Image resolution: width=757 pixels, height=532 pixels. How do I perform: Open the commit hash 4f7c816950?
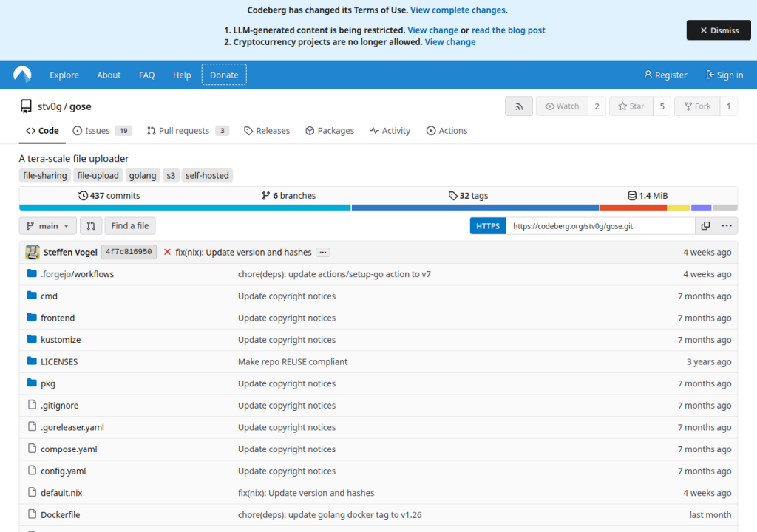(129, 252)
